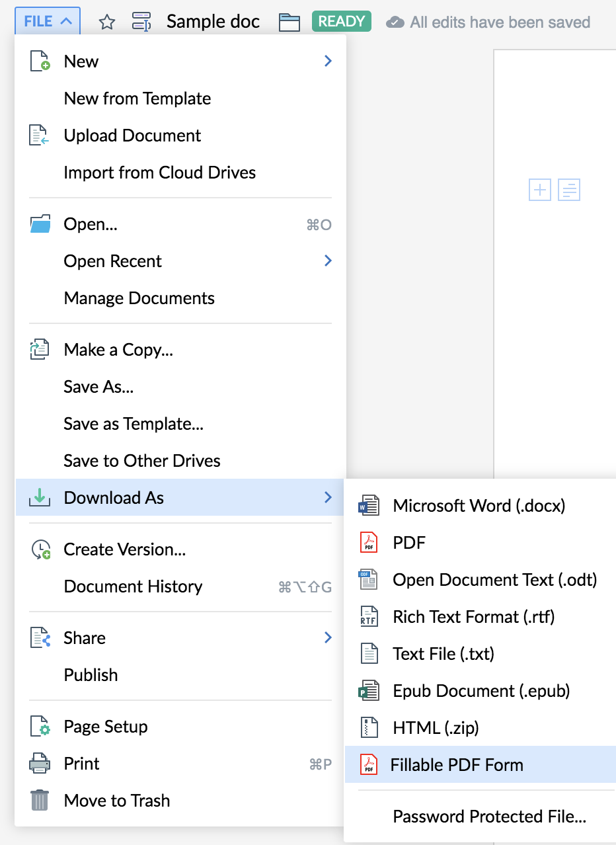The height and width of the screenshot is (845, 616).
Task: Select the Fillable PDF Form option
Action: click(457, 765)
